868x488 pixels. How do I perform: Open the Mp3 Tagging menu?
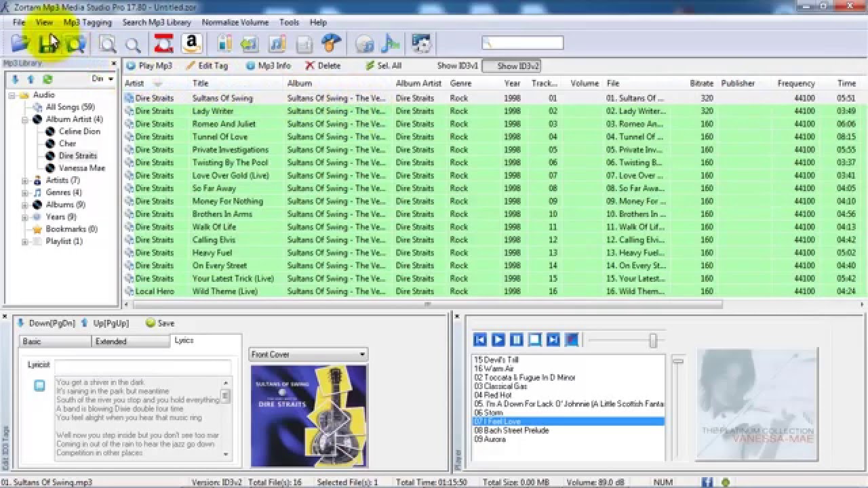click(87, 22)
